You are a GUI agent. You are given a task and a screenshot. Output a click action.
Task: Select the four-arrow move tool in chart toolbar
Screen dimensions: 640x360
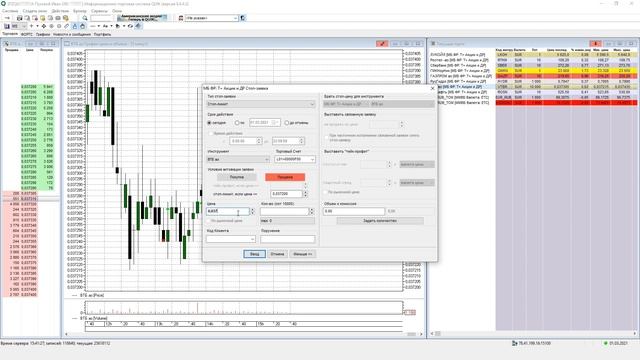(44, 26)
